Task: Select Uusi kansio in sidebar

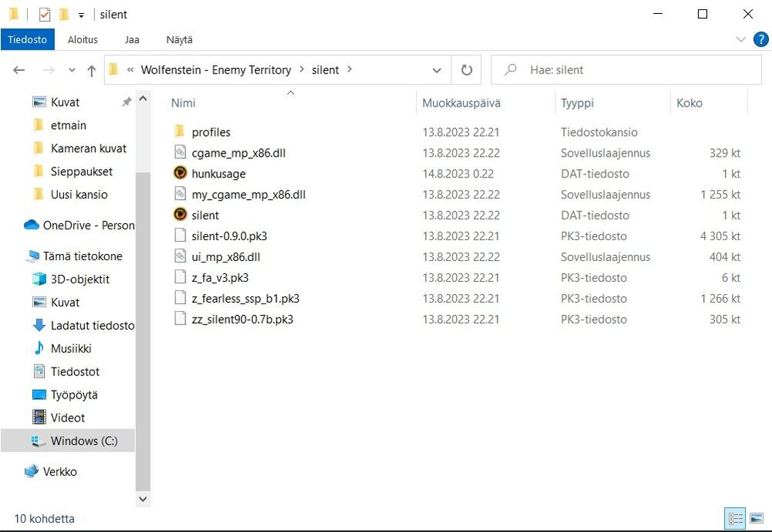Action: coord(80,195)
